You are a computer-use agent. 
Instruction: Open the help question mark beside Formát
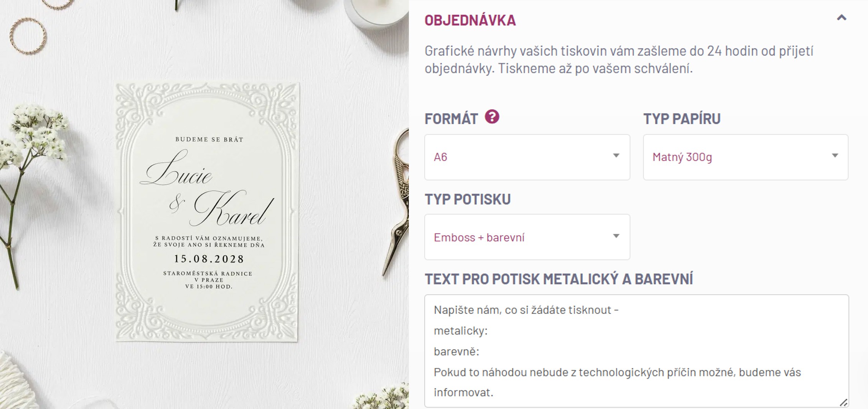point(492,117)
